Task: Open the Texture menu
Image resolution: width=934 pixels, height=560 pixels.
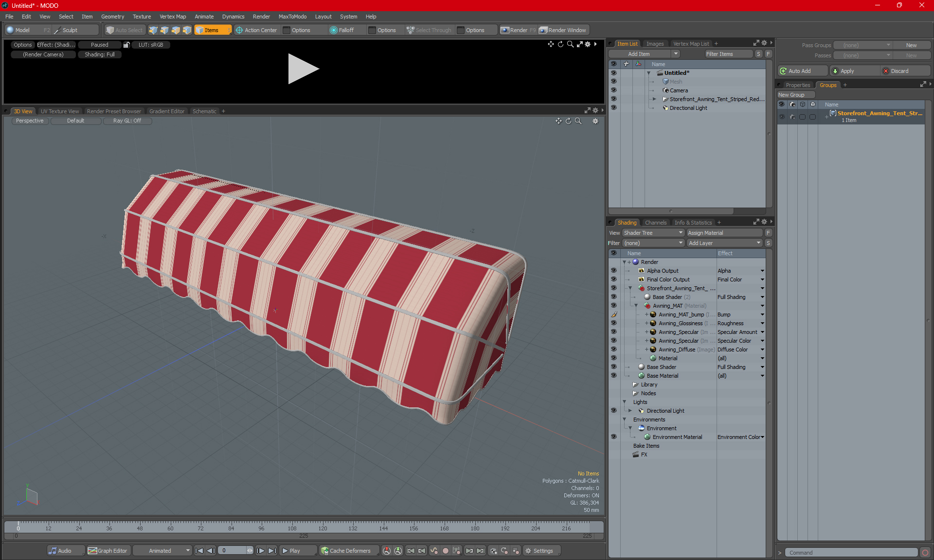Action: point(142,17)
